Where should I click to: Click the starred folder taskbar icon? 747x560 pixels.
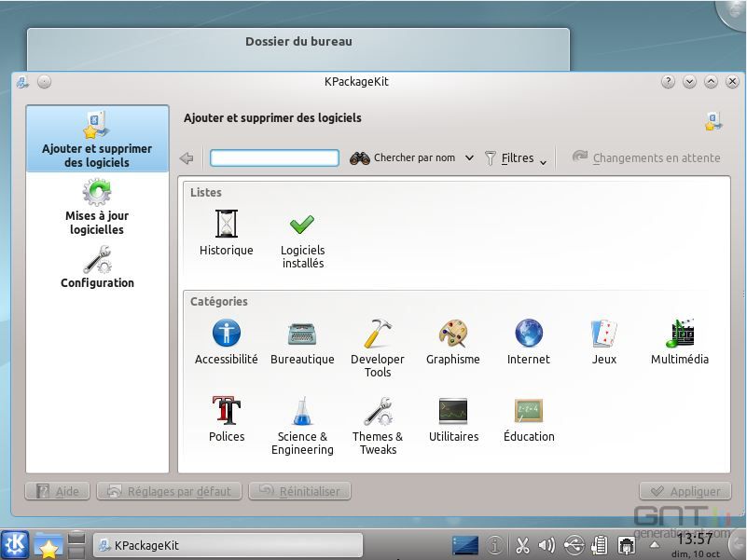(x=48, y=545)
